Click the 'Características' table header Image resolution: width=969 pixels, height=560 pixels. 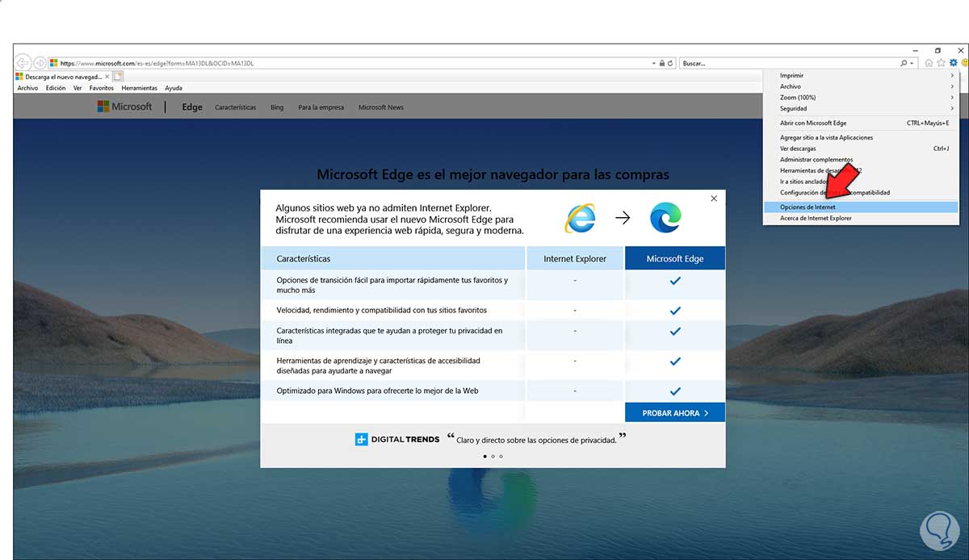tap(392, 258)
